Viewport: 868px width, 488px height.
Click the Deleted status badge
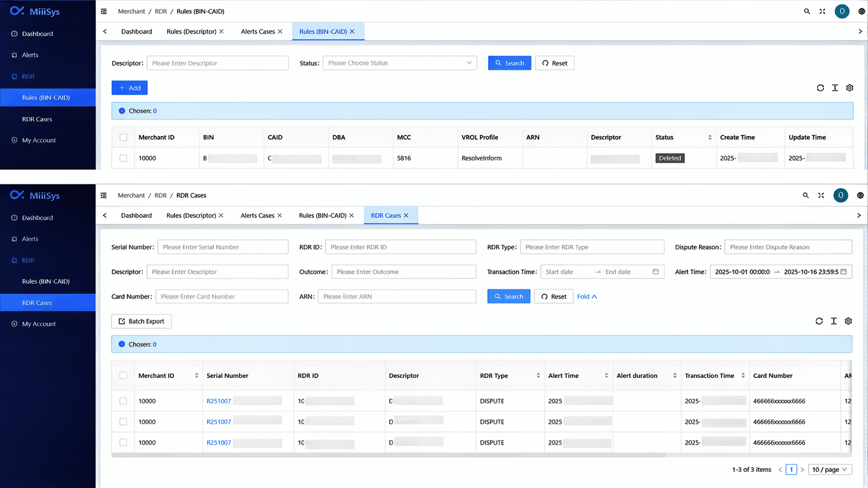coord(670,158)
